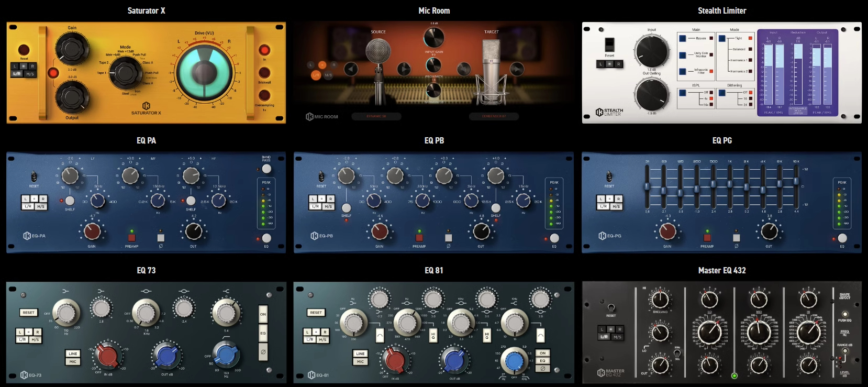Click the ON button on EQ 73
Screen dimensions: 868x387
coord(263,314)
